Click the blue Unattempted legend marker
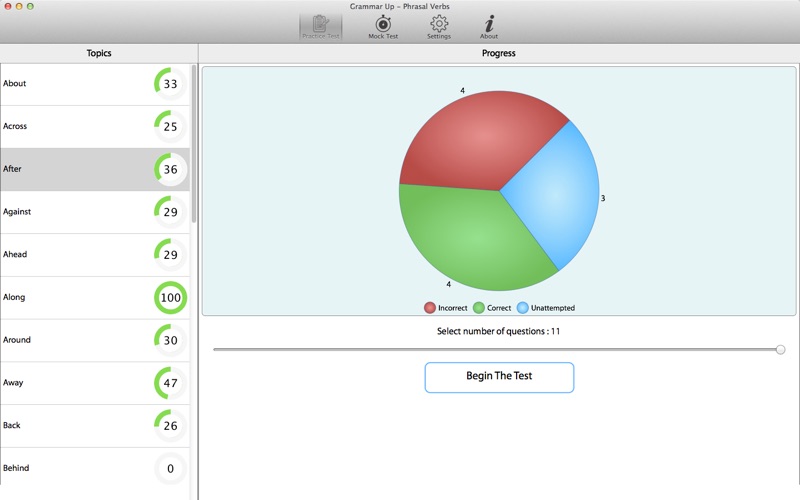 point(522,308)
